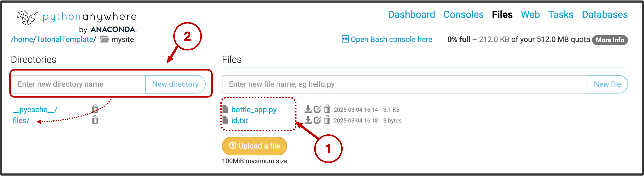Open the edit icon for id.txt
The height and width of the screenshot is (176, 644).
pyautogui.click(x=317, y=120)
